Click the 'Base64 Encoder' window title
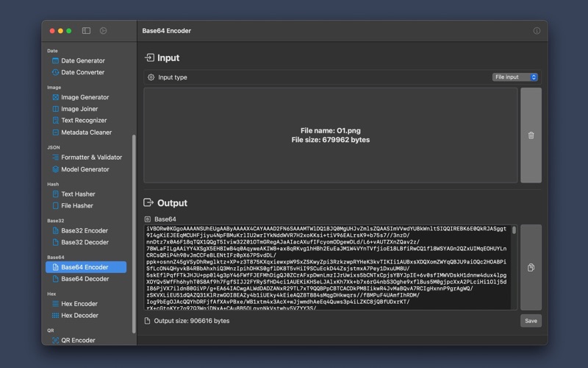 point(167,31)
